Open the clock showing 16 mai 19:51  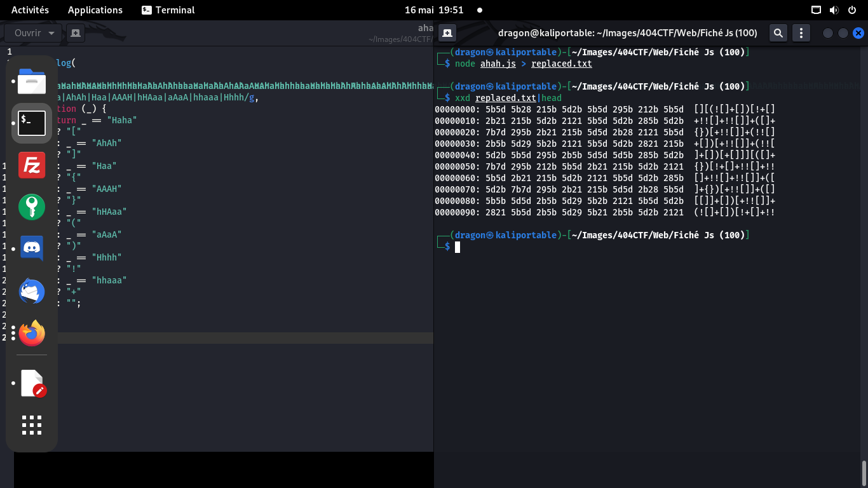pyautogui.click(x=434, y=10)
